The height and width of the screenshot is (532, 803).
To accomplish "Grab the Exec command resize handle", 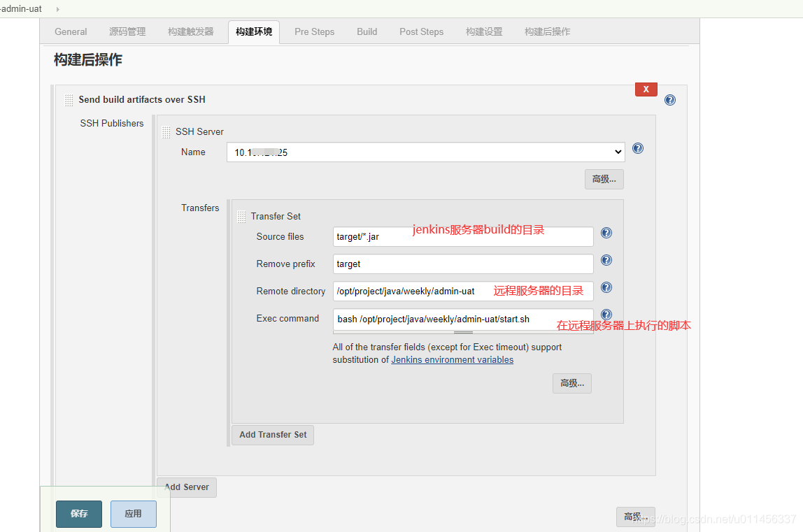I will (463, 332).
